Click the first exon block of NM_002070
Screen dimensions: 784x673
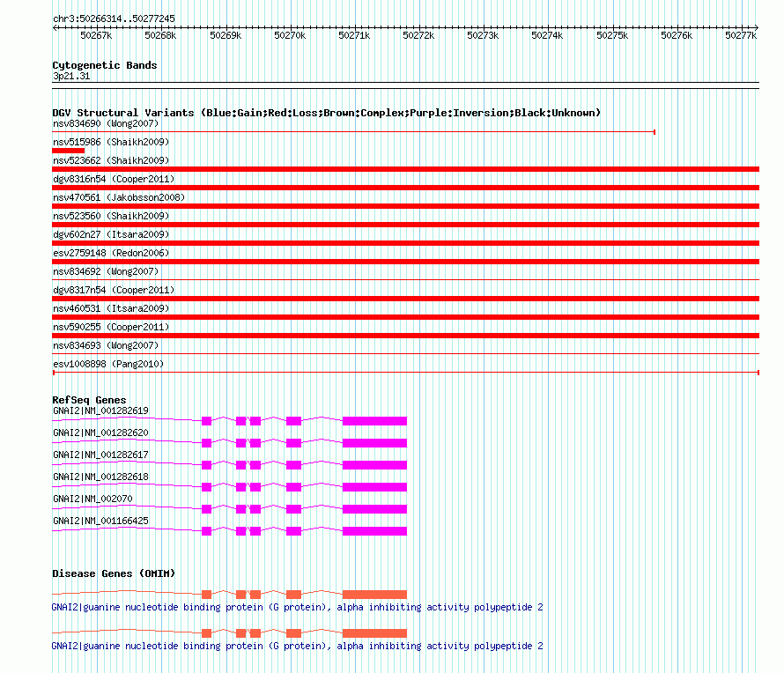coord(206,509)
